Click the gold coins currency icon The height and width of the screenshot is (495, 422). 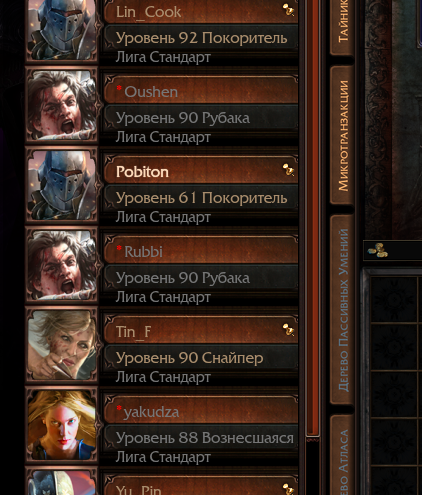pyautogui.click(x=378, y=250)
